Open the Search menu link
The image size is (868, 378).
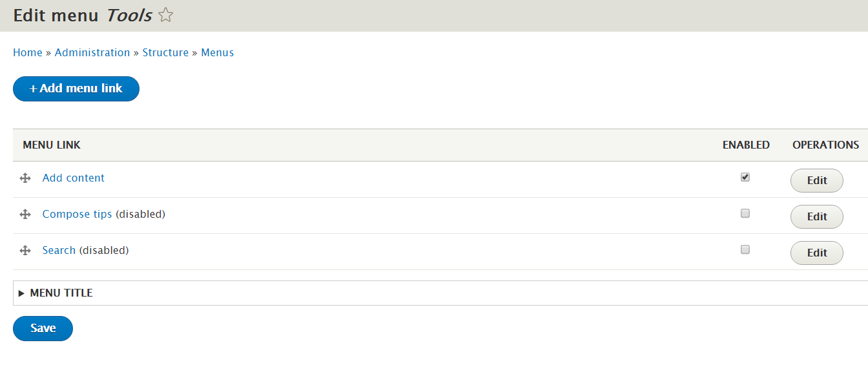(59, 250)
